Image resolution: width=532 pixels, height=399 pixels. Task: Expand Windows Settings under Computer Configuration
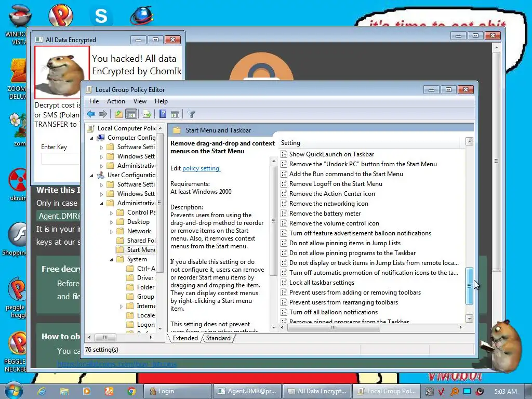(x=101, y=157)
